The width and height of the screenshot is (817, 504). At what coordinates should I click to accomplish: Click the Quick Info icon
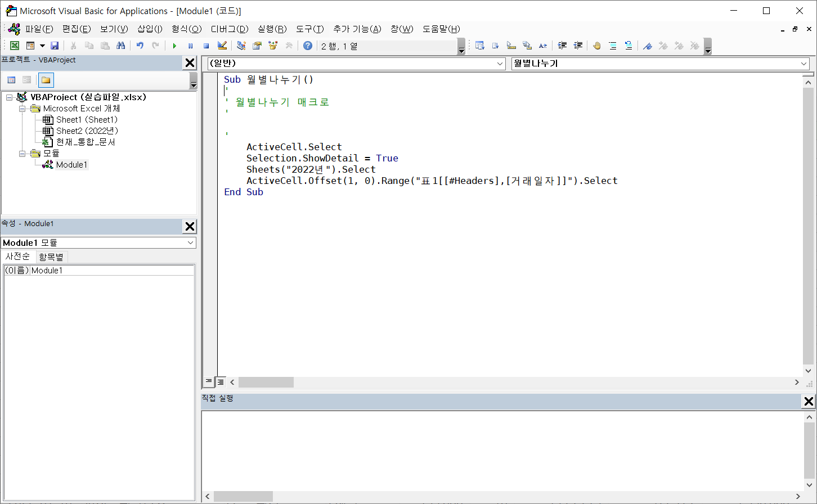click(x=511, y=46)
